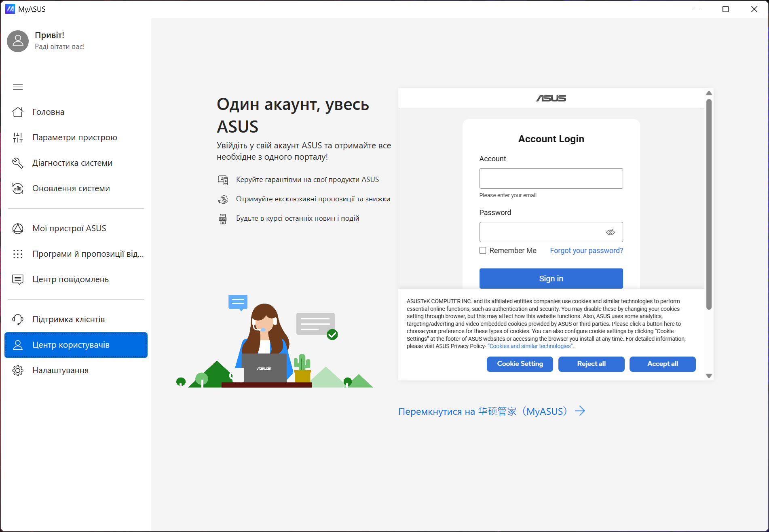Select Центр користувачів menu item
The height and width of the screenshot is (532, 769).
coord(76,345)
